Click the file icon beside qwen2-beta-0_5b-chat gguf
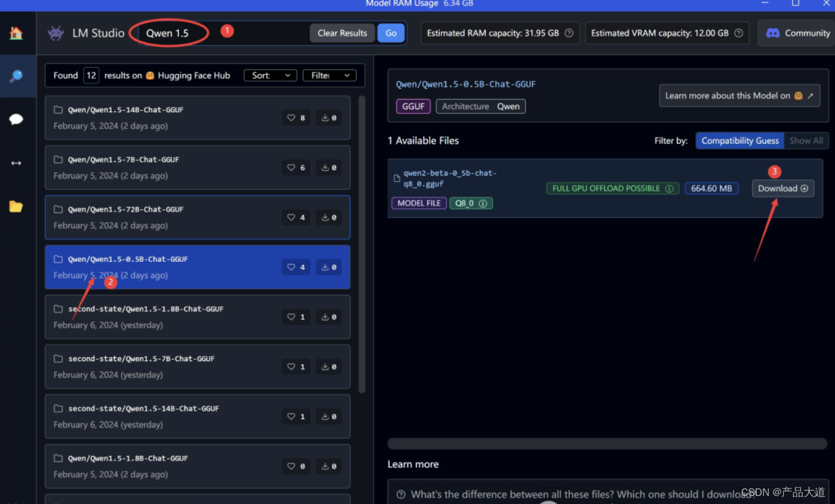This screenshot has height=504, width=835. [x=397, y=179]
